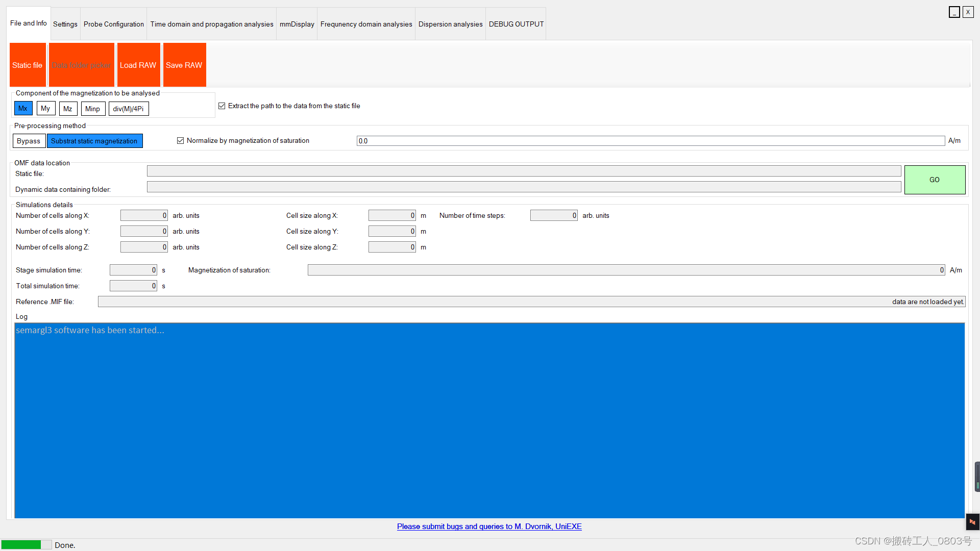Select the File and Info tab
The width and height of the screenshot is (980, 551).
29,23
